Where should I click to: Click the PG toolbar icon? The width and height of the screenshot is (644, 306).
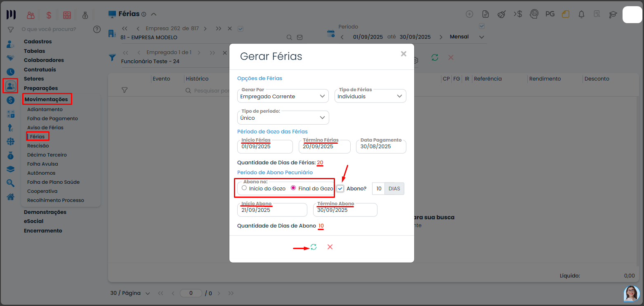[x=550, y=14]
